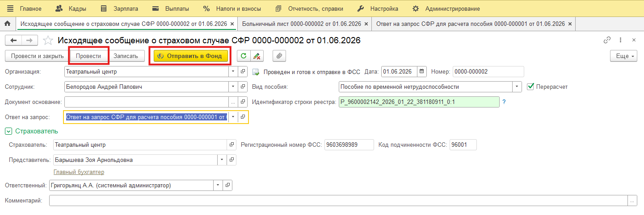Navigate back with the left arrow
The image size is (644, 215).
tap(13, 41)
